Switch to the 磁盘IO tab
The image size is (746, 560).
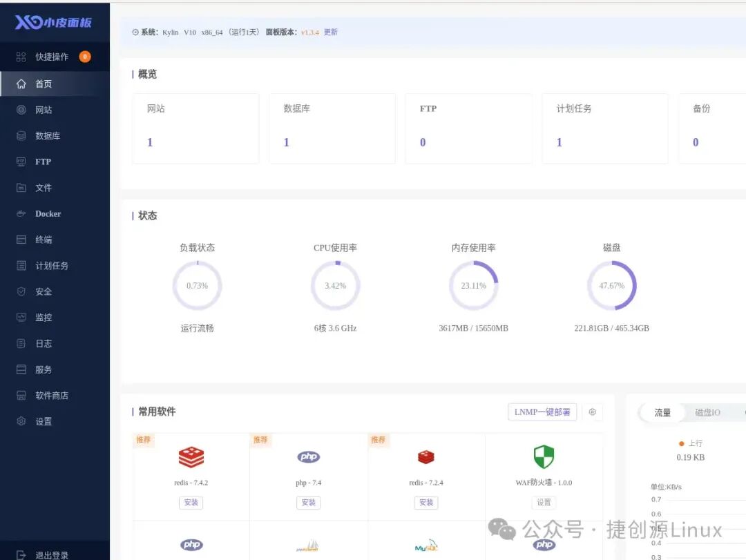pyautogui.click(x=707, y=412)
